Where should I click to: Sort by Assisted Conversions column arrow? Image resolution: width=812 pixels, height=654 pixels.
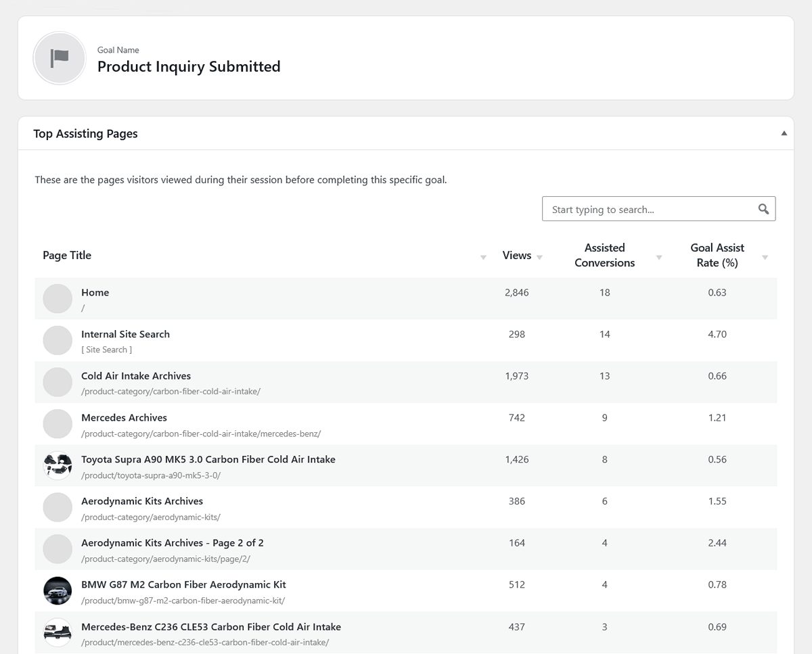659,257
